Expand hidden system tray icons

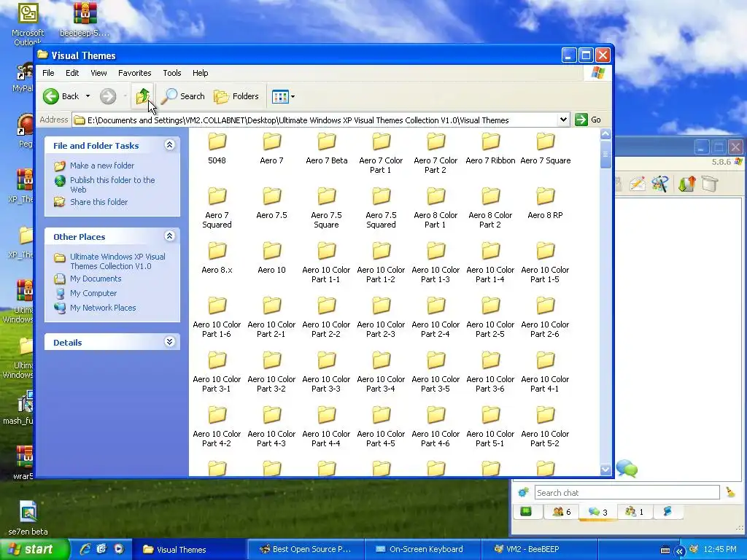click(679, 551)
